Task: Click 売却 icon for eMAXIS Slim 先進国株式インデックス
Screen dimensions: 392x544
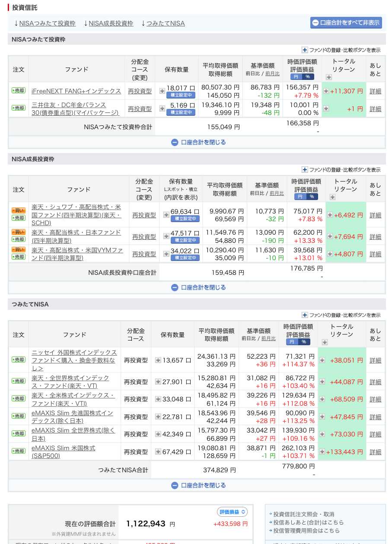Action: point(19,416)
